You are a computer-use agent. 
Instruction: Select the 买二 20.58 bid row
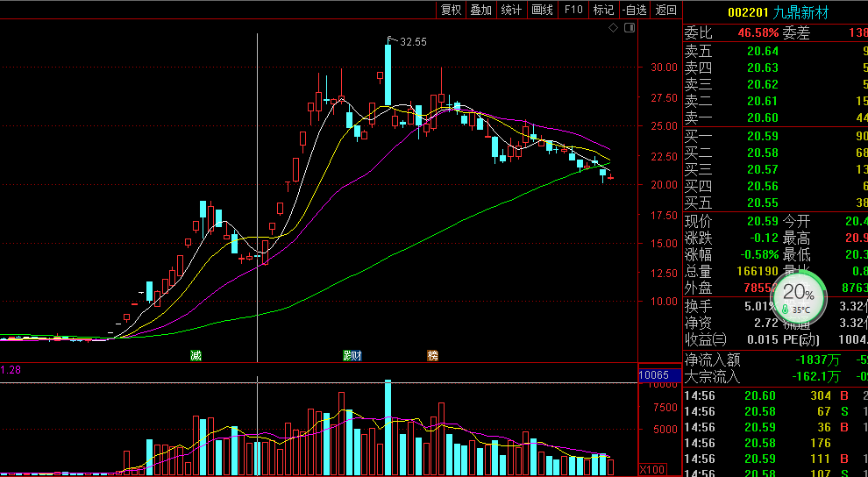776,153
